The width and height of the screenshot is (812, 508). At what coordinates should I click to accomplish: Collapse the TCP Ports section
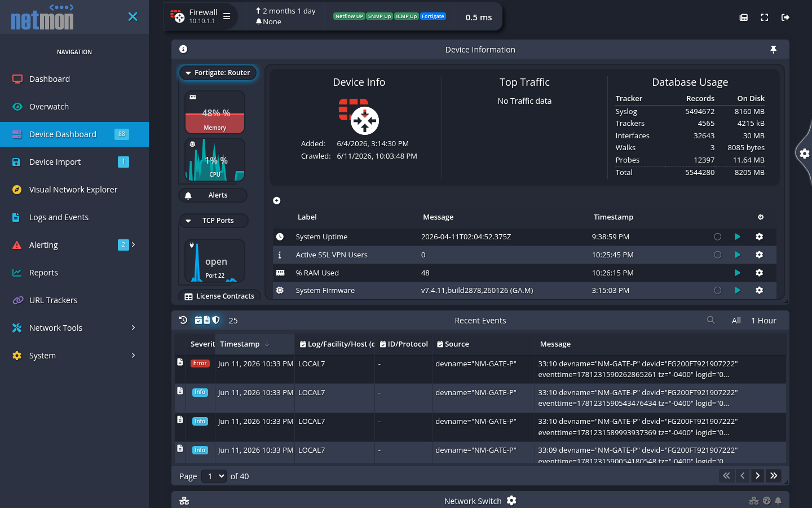click(x=214, y=221)
